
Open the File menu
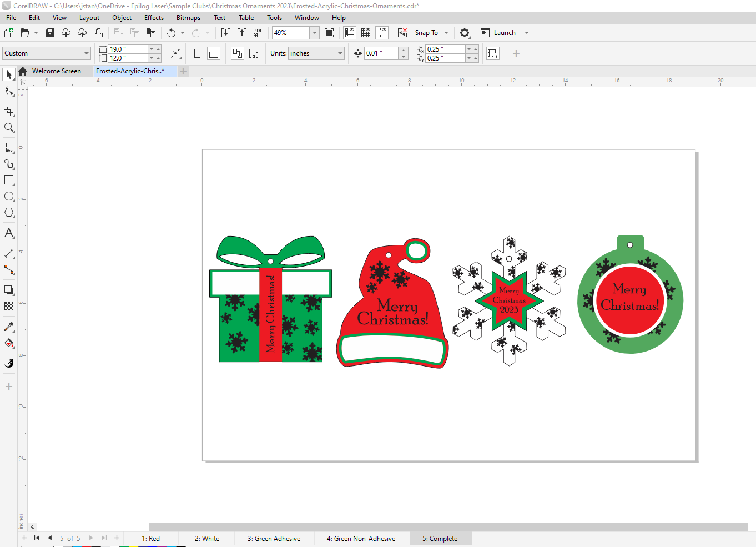click(11, 18)
